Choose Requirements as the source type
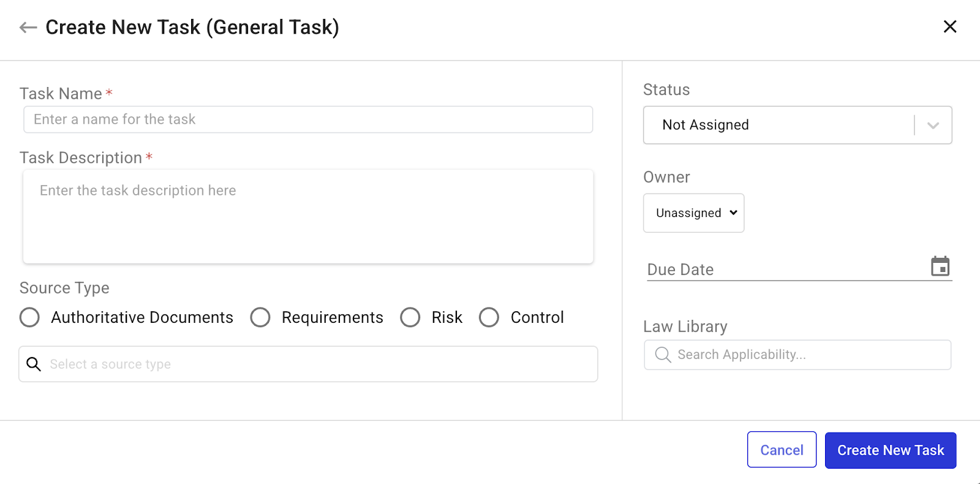 point(260,317)
